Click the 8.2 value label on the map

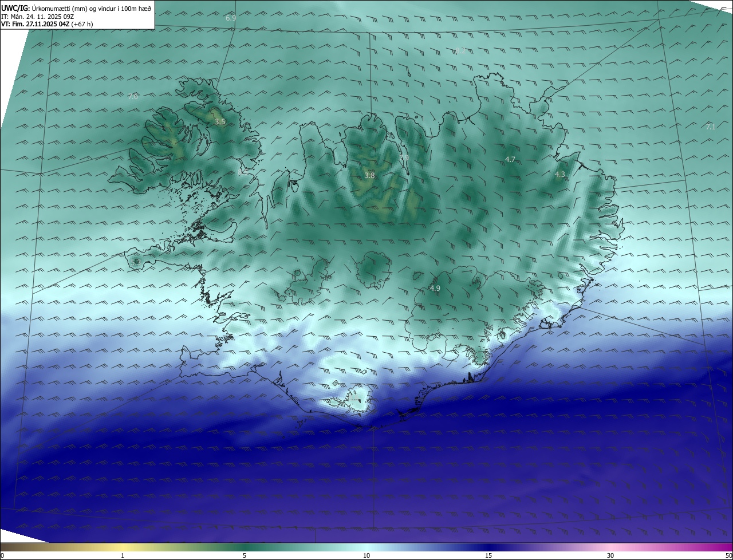(x=460, y=51)
